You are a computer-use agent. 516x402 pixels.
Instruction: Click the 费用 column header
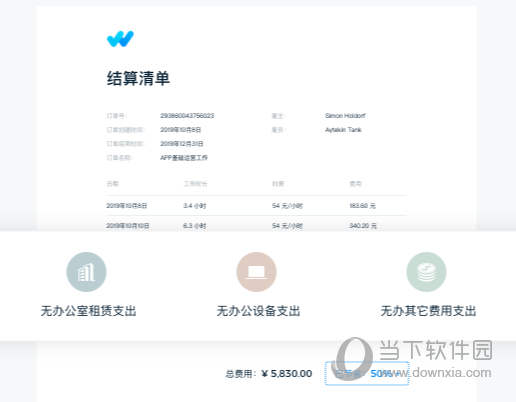click(355, 184)
